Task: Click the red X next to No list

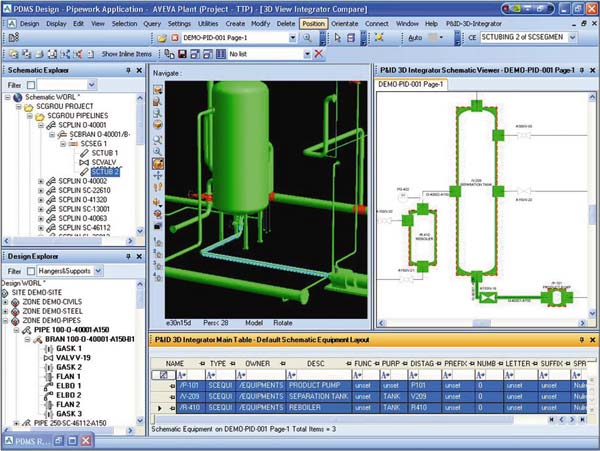Action: [318, 54]
